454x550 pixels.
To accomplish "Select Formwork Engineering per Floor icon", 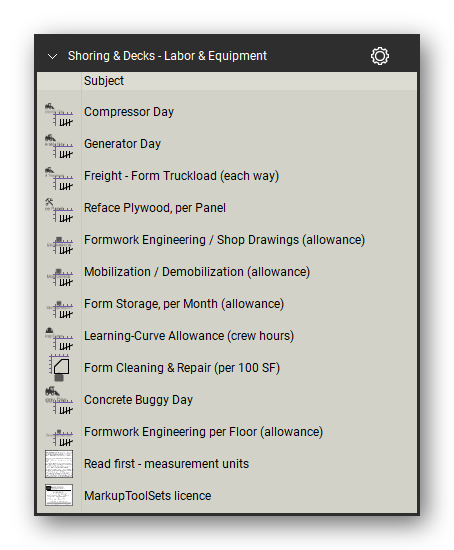I will [60, 437].
